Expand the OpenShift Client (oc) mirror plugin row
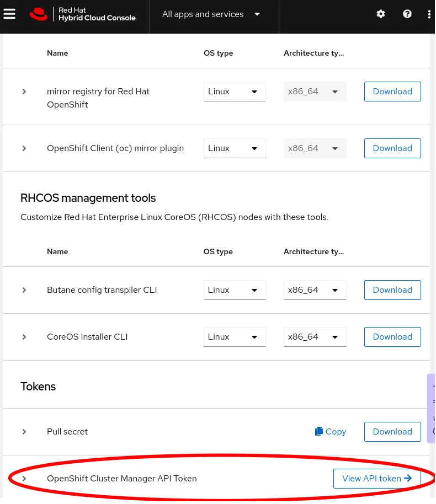This screenshot has height=504, width=436. tap(24, 148)
